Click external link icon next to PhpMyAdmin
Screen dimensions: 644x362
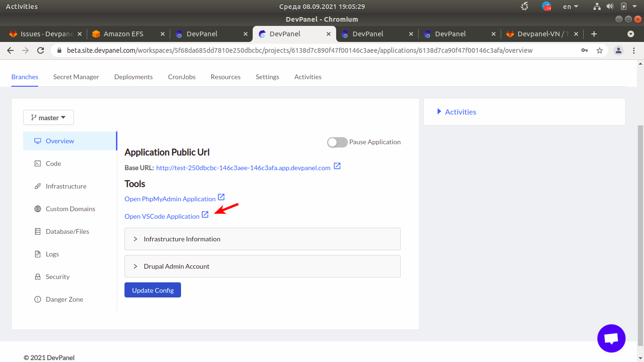coord(221,197)
